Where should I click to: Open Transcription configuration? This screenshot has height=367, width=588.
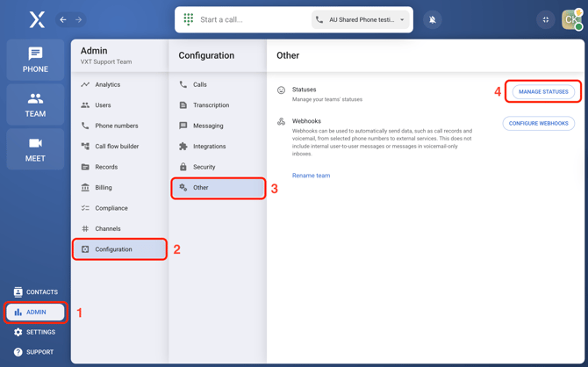click(218, 105)
